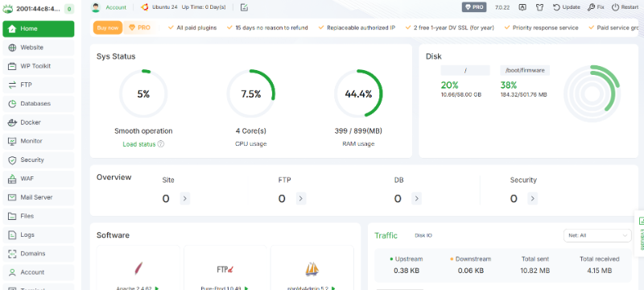Click the Logs icon in the sidebar
Viewport: 644px width, 290px height.
pos(12,235)
